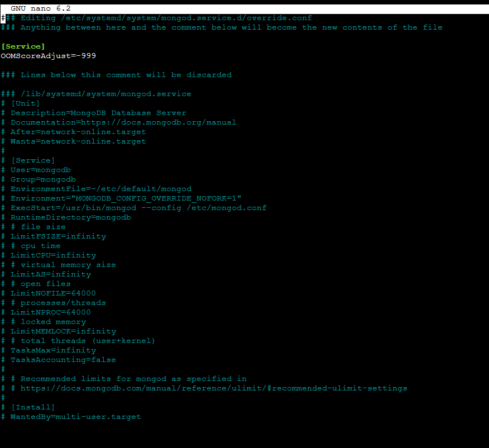The height and width of the screenshot is (448, 489).
Task: Place cursor on 'OOMScoreAdjust=-999'
Action: click(49, 56)
